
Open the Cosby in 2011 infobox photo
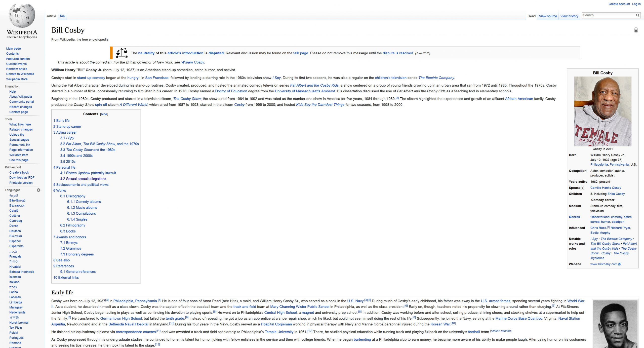(x=602, y=111)
